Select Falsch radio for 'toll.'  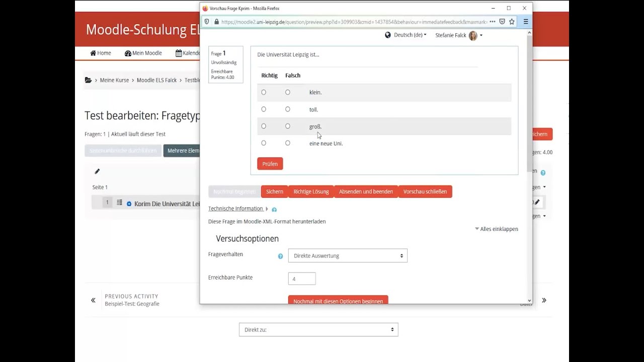[x=288, y=109]
